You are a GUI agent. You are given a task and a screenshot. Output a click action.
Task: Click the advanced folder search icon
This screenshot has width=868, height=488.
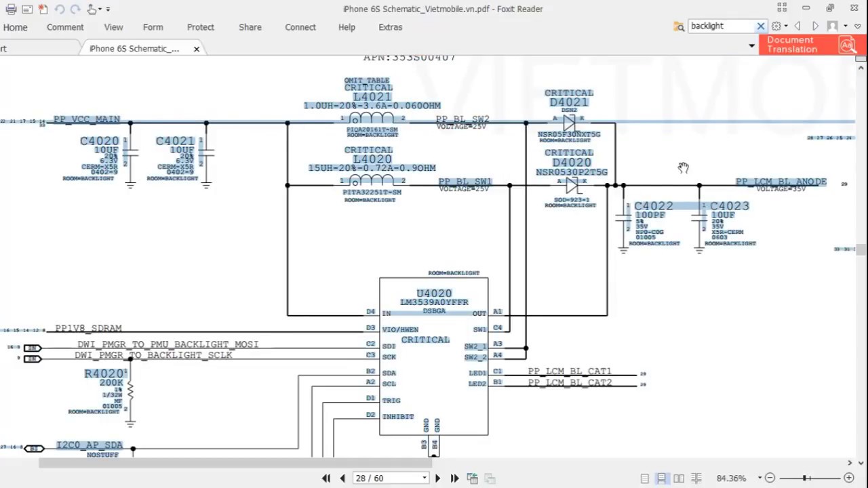point(679,26)
